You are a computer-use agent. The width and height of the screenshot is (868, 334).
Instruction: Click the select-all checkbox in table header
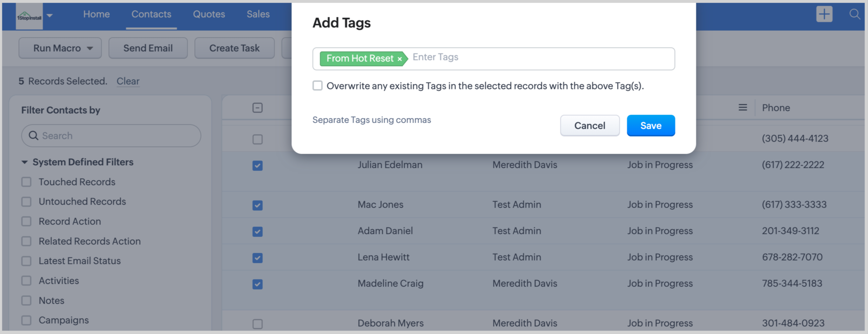pos(257,108)
